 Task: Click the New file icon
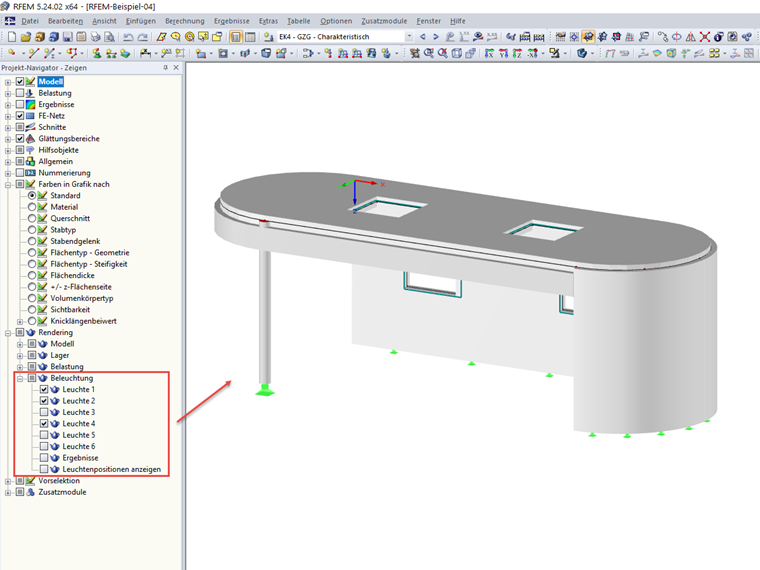pyautogui.click(x=12, y=37)
